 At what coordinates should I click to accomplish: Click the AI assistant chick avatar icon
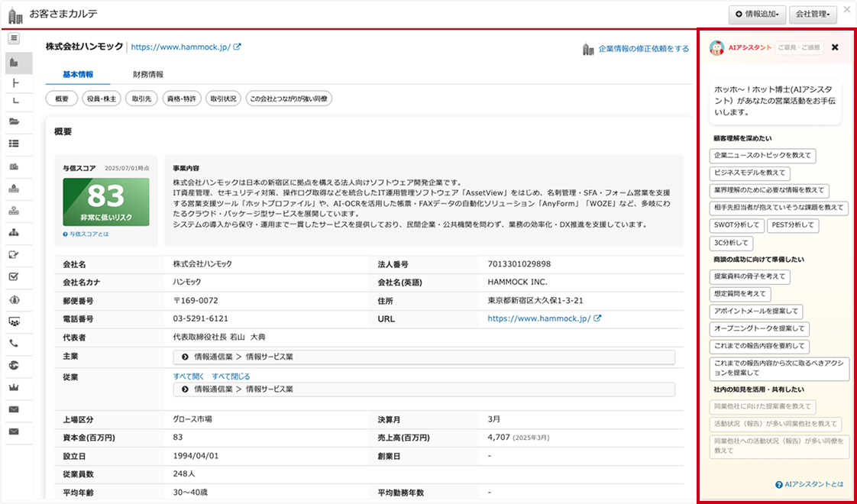[716, 47]
